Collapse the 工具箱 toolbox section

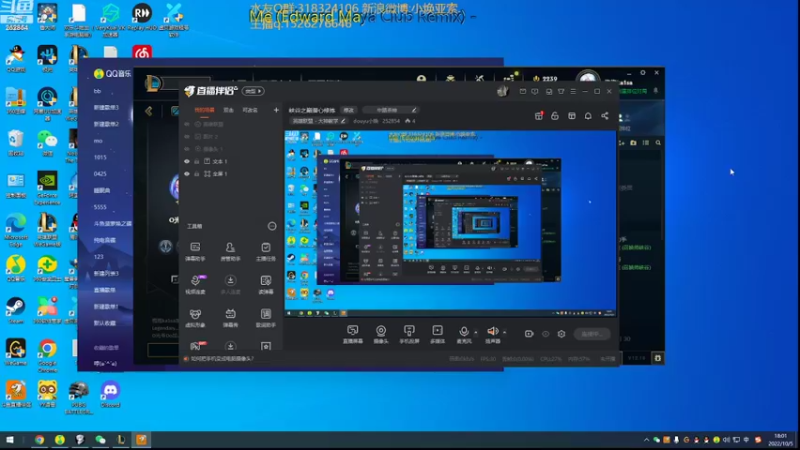point(272,226)
